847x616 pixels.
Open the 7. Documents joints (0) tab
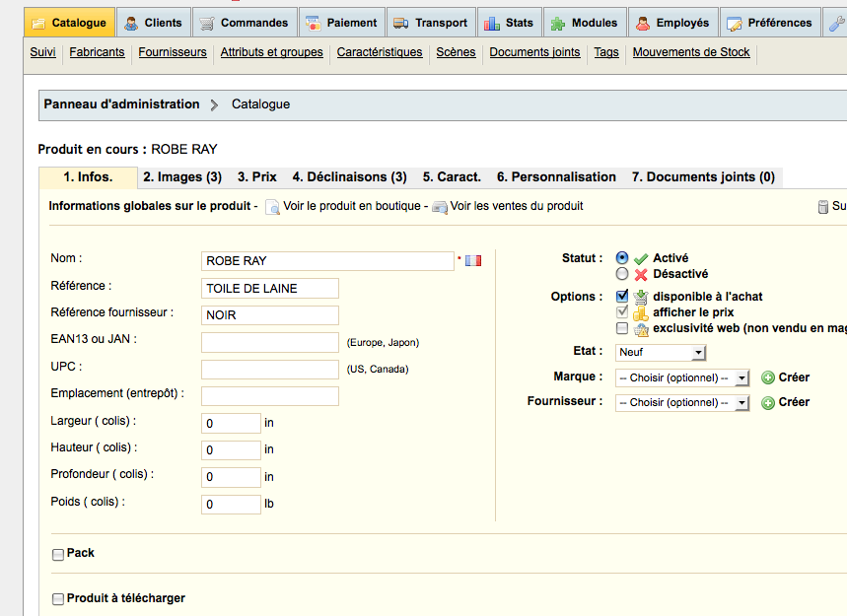703,177
